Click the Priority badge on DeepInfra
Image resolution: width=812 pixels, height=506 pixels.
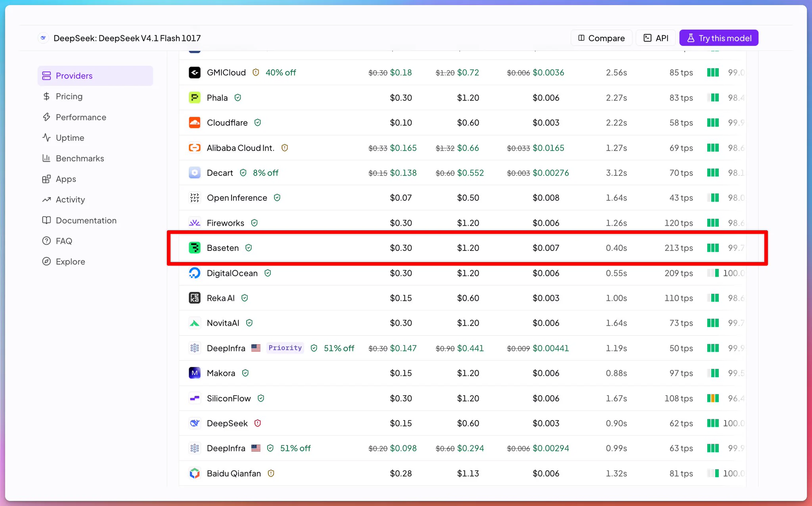tap(285, 348)
